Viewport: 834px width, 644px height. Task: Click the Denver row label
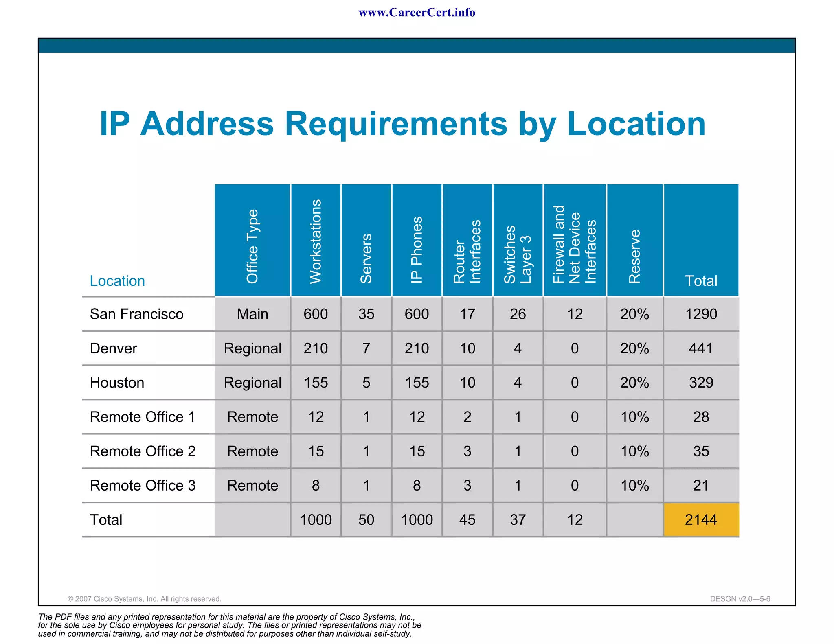(113, 348)
